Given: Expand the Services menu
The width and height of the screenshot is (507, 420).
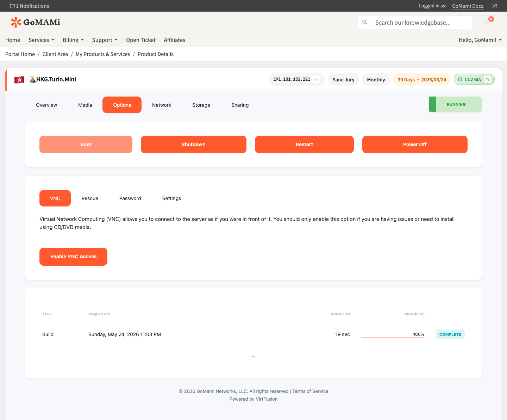Looking at the screenshot, I should tap(42, 40).
